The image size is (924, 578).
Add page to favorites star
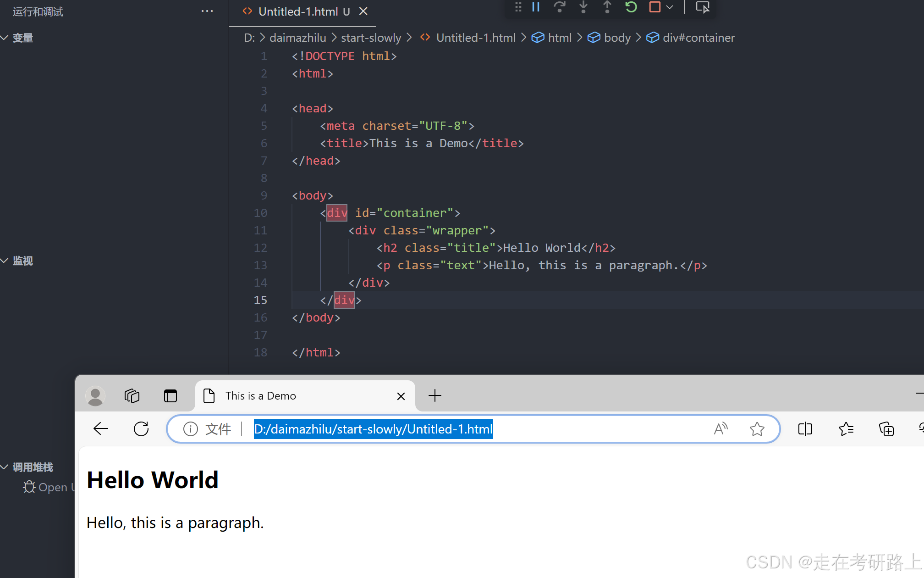(757, 429)
